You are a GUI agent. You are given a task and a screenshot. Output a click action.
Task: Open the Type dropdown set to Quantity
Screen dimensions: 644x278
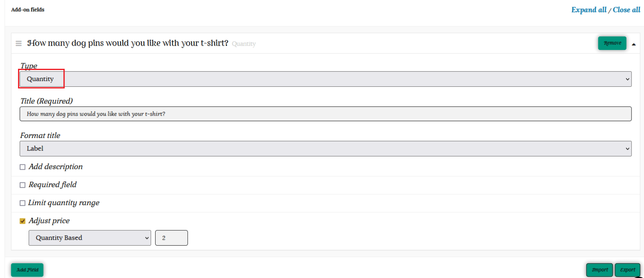[325, 79]
